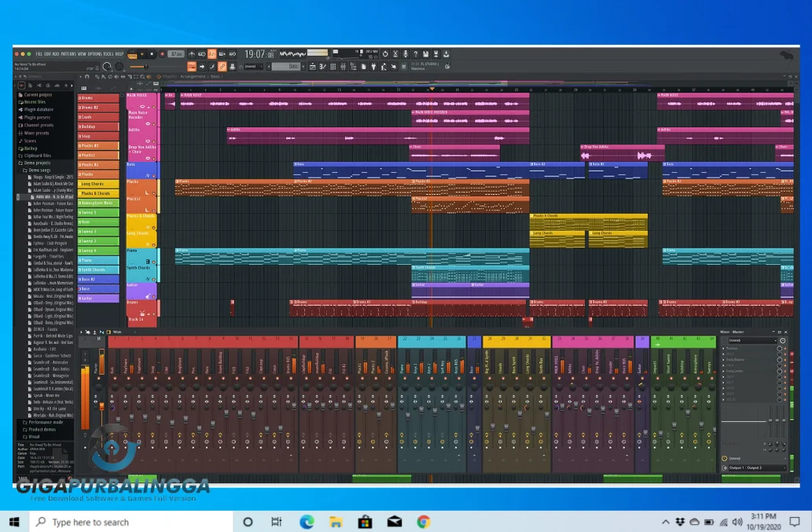Mute the Master track in the mixer
The height and width of the screenshot is (532, 812).
tap(99, 377)
